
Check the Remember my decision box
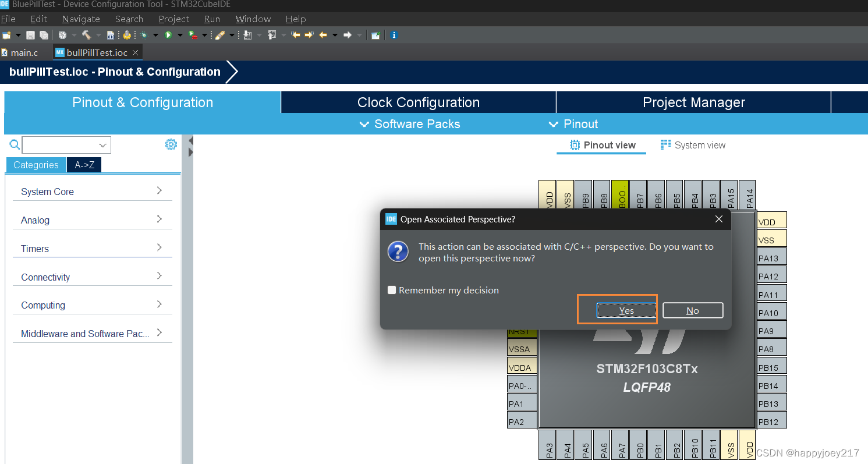[x=392, y=290]
